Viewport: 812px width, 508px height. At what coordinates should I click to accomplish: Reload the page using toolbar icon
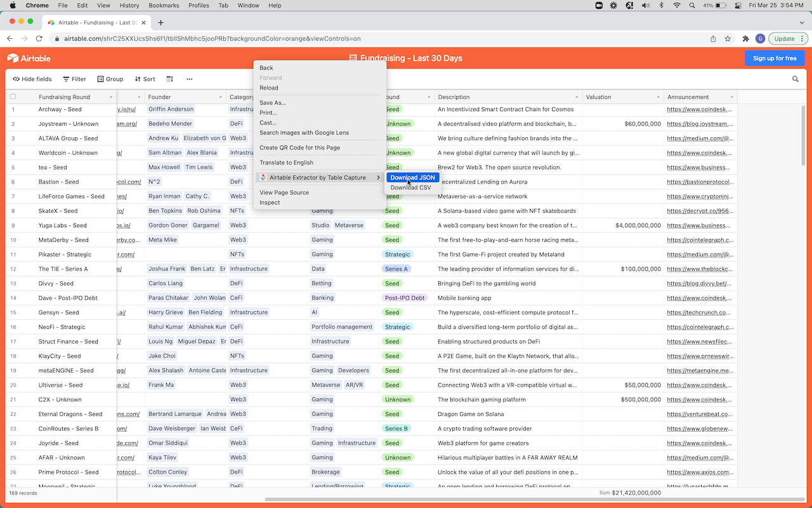coord(40,39)
